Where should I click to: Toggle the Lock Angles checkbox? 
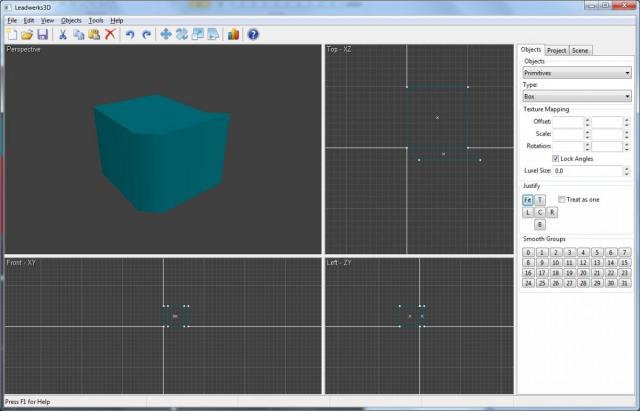click(556, 158)
